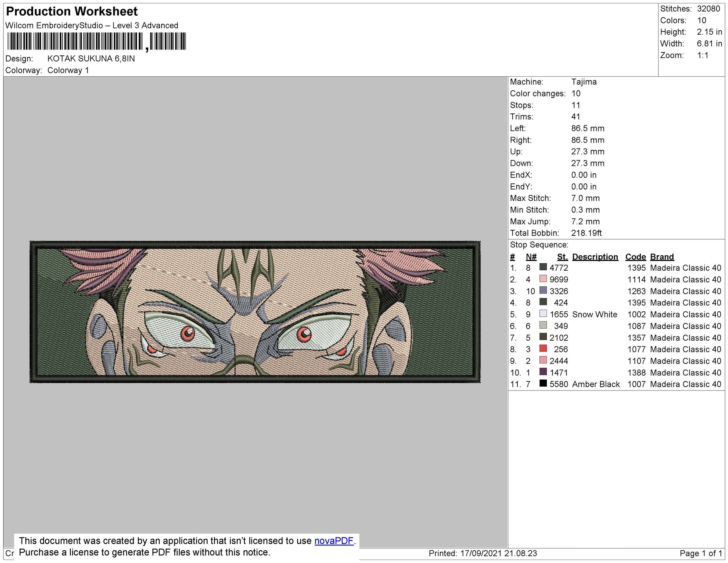Click thread code 1114
The width and height of the screenshot is (728, 563).
pyautogui.click(x=636, y=280)
